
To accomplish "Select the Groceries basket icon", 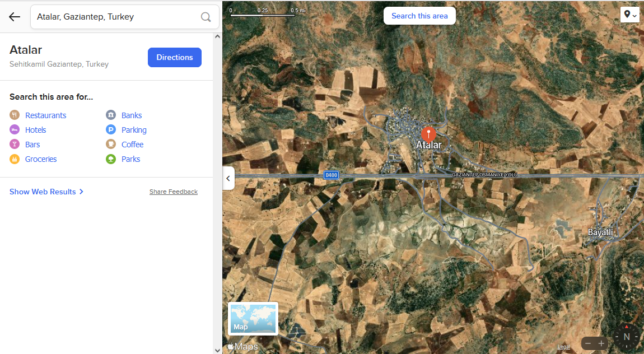I will click(15, 159).
